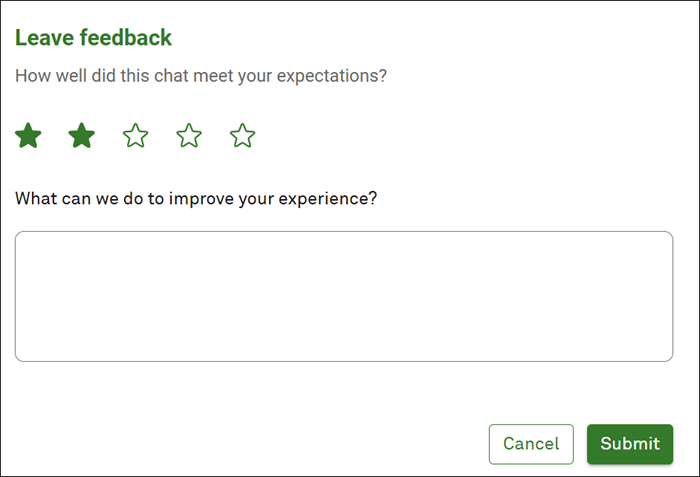This screenshot has height=477, width=700.
Task: Pick the middle empty star
Action: [189, 136]
